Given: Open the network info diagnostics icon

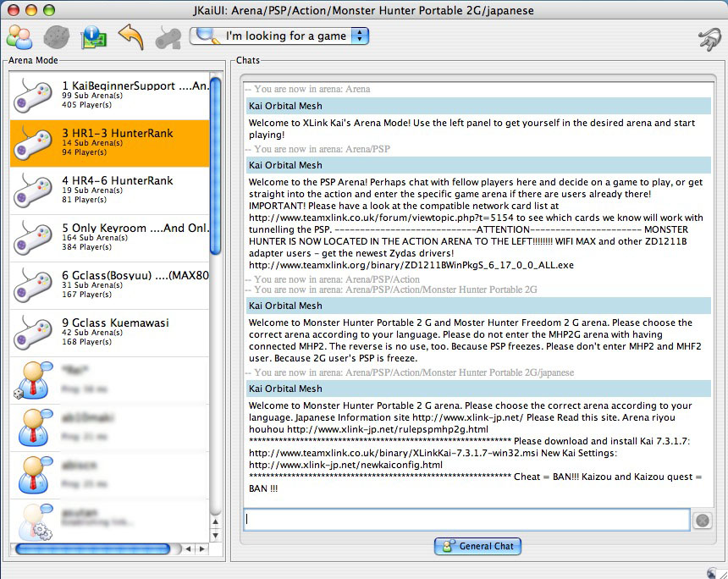Looking at the screenshot, I should [x=93, y=37].
